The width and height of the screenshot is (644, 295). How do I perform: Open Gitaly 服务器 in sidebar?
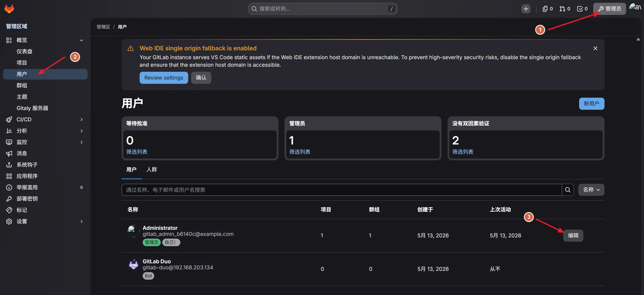click(x=45, y=108)
